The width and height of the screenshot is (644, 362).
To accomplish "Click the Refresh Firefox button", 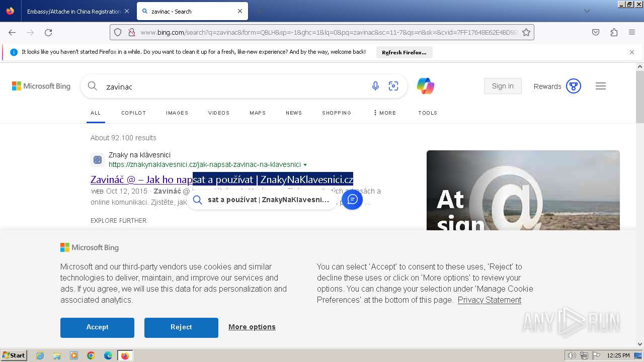I will pos(404,52).
